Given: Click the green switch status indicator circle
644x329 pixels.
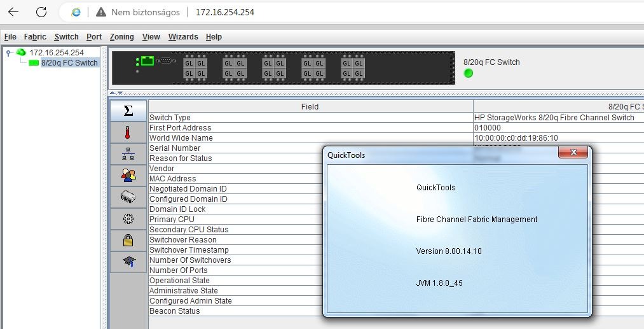Looking at the screenshot, I should pos(468,73).
